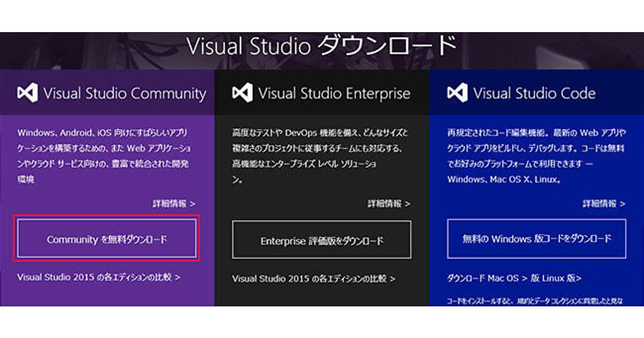Click the Visual Studio ダウンロード page title

[321, 46]
